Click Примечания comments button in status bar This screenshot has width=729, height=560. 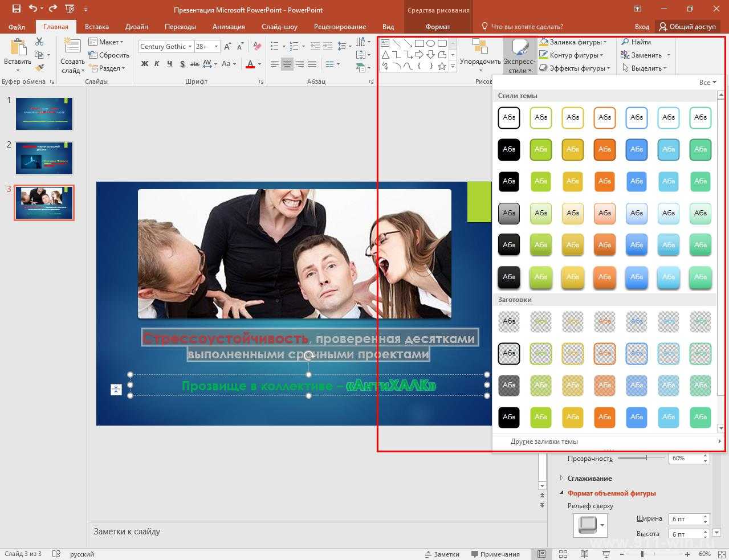(x=495, y=554)
